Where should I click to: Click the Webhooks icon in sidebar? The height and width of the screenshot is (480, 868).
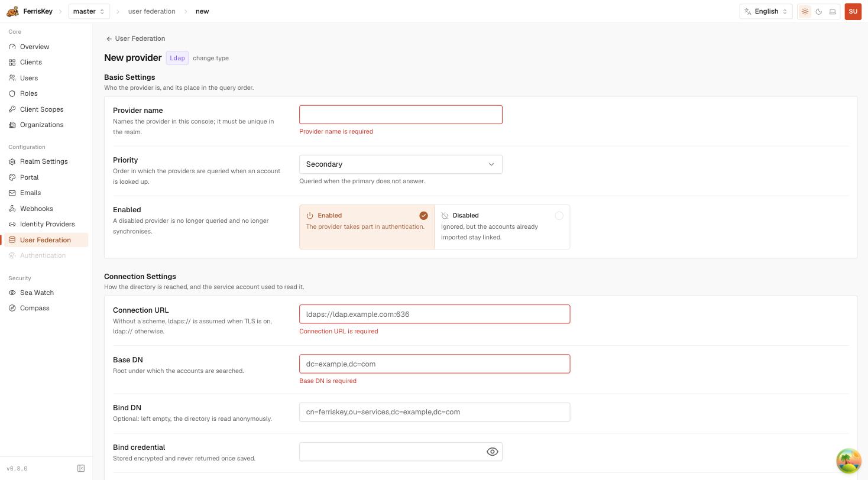pos(12,209)
